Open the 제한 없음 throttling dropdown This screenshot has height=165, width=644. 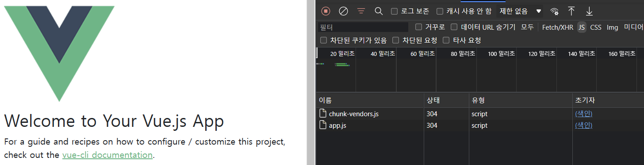coord(520,11)
